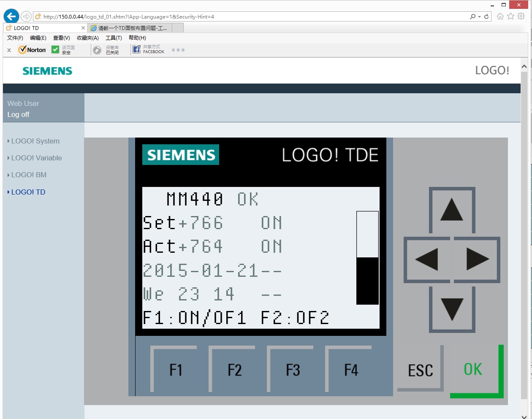Click the search magnifier in address bar

[x=472, y=16]
